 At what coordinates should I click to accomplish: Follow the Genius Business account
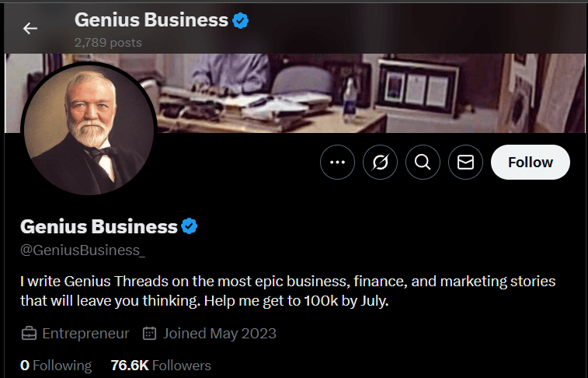tap(531, 162)
